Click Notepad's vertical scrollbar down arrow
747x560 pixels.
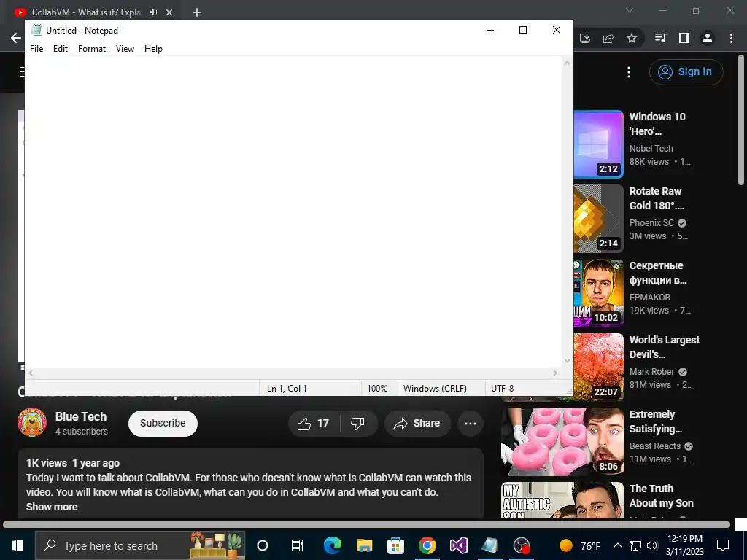click(567, 360)
